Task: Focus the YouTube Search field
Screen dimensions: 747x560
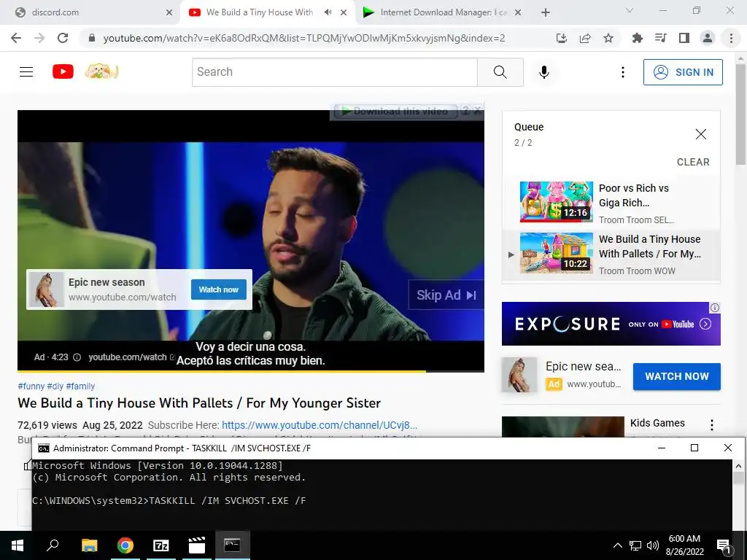Action: point(334,72)
